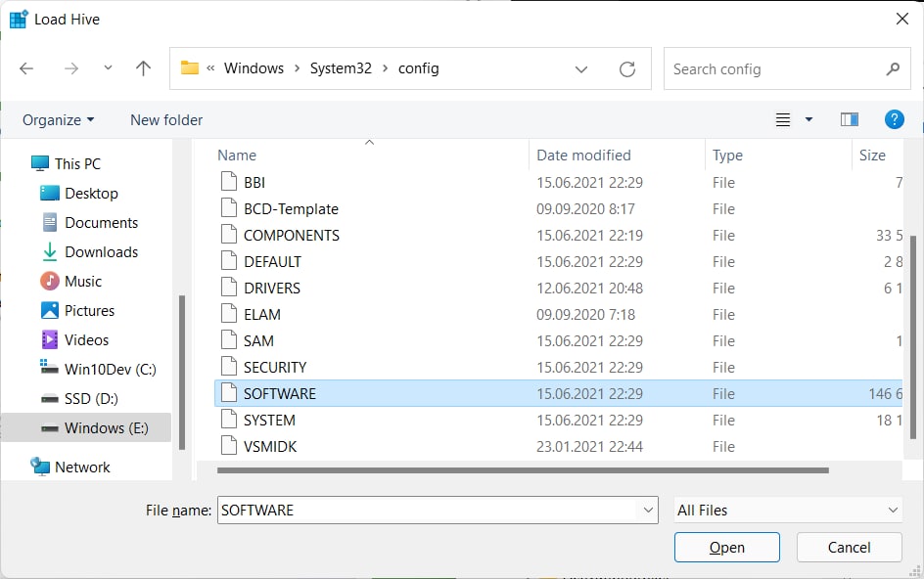This screenshot has width=924, height=579.
Task: Go back with the left arrow
Action: 26,68
